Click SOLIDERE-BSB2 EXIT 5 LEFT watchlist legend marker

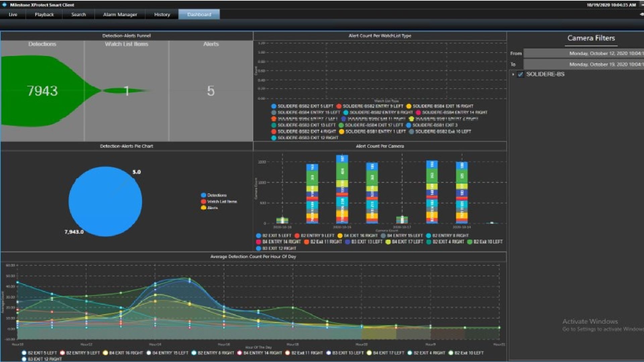(274, 106)
